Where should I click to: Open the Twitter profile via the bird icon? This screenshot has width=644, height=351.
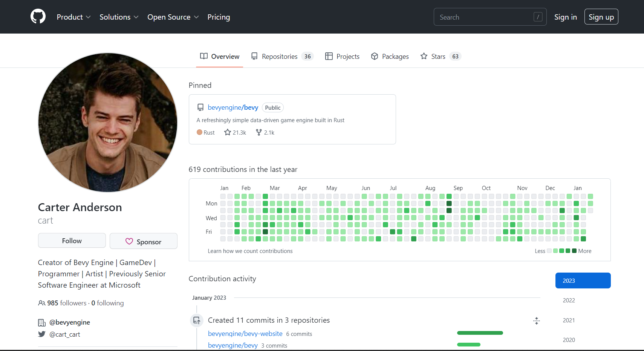pyautogui.click(x=42, y=334)
